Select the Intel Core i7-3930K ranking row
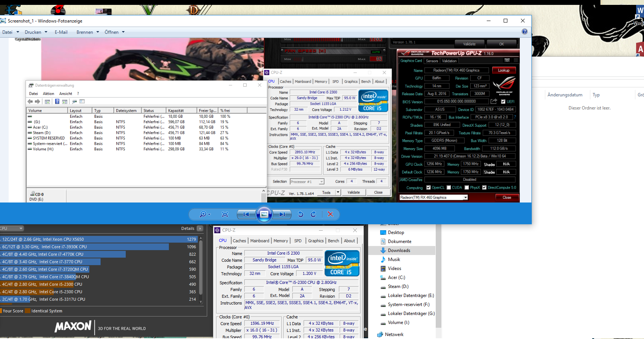644x339 pixels. pyautogui.click(x=99, y=247)
